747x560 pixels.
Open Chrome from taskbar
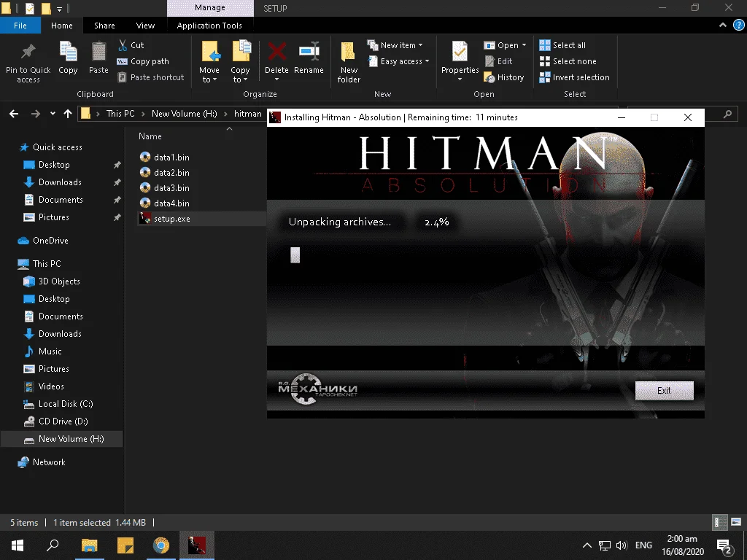tap(161, 545)
